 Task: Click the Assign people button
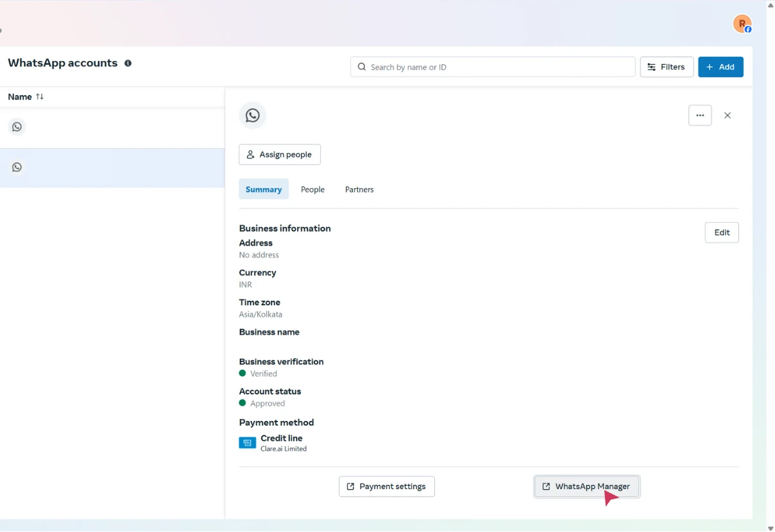(280, 155)
